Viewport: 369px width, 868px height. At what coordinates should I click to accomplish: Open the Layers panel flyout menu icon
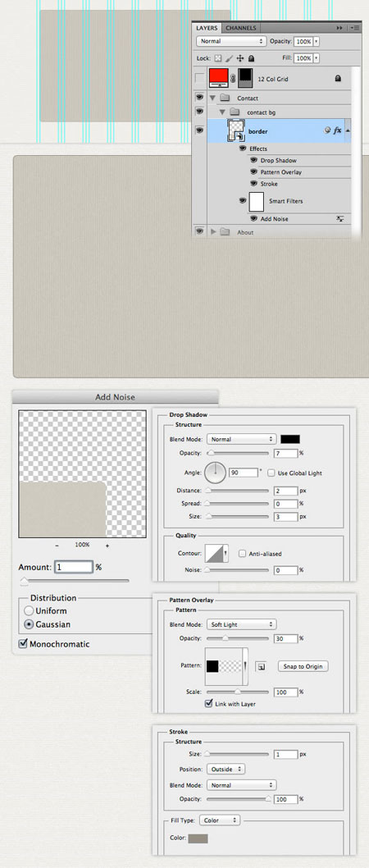click(354, 28)
